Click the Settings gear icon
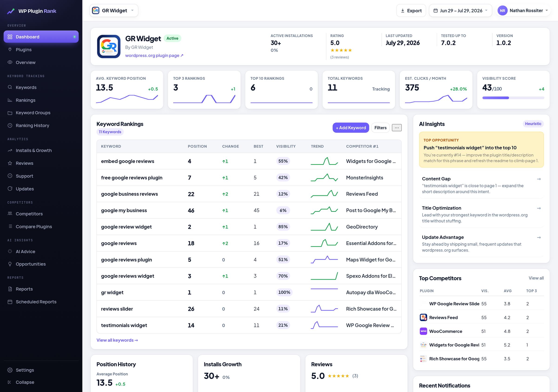This screenshot has width=558, height=392. (x=10, y=370)
